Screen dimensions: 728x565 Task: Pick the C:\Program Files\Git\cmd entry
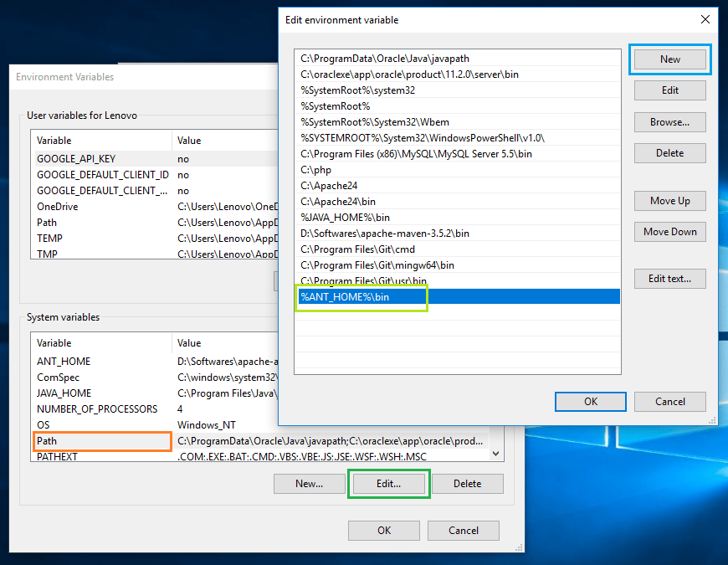coord(358,249)
